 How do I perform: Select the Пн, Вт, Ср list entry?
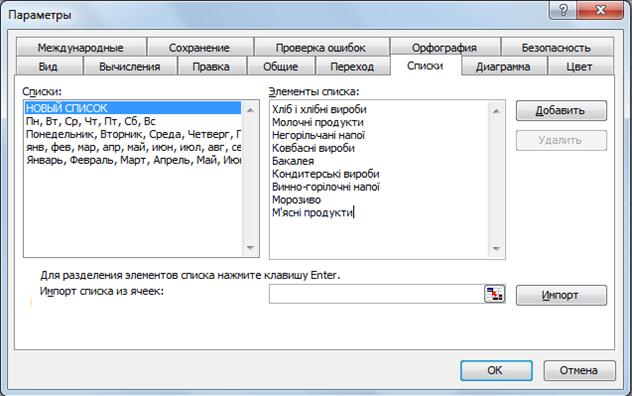click(x=133, y=121)
